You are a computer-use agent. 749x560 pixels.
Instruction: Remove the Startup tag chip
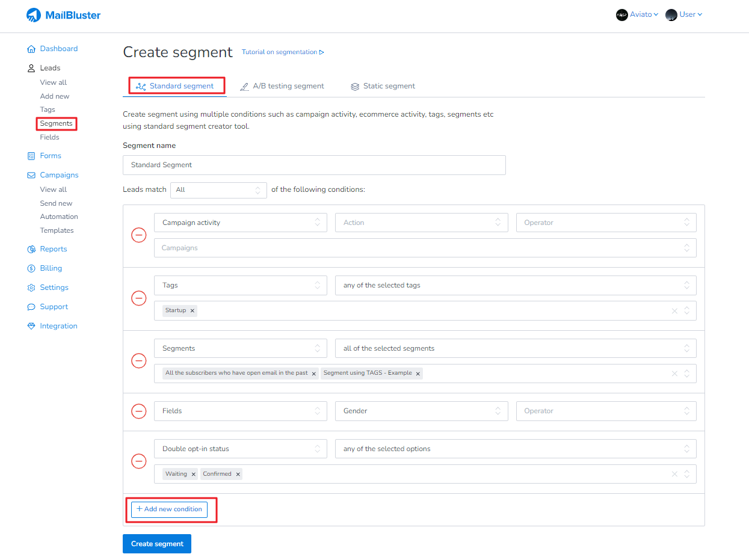pos(193,311)
